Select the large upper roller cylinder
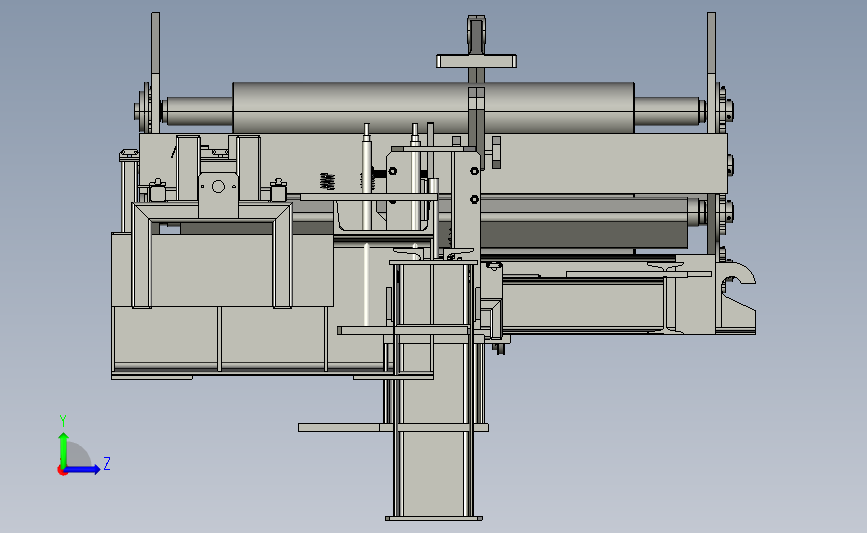 (433, 108)
